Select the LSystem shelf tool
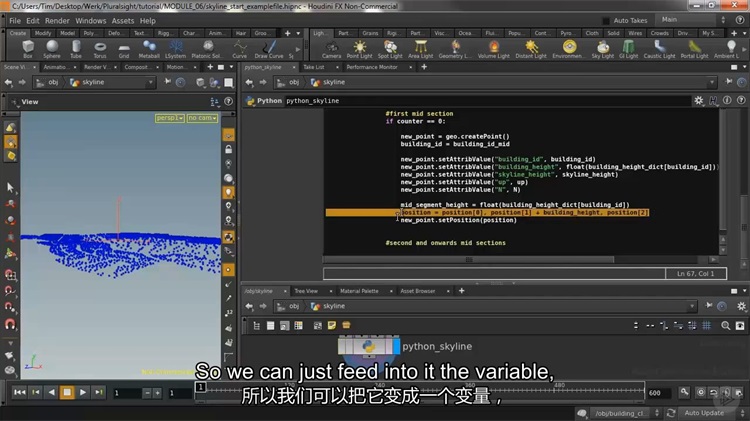The image size is (750, 421). (176, 49)
